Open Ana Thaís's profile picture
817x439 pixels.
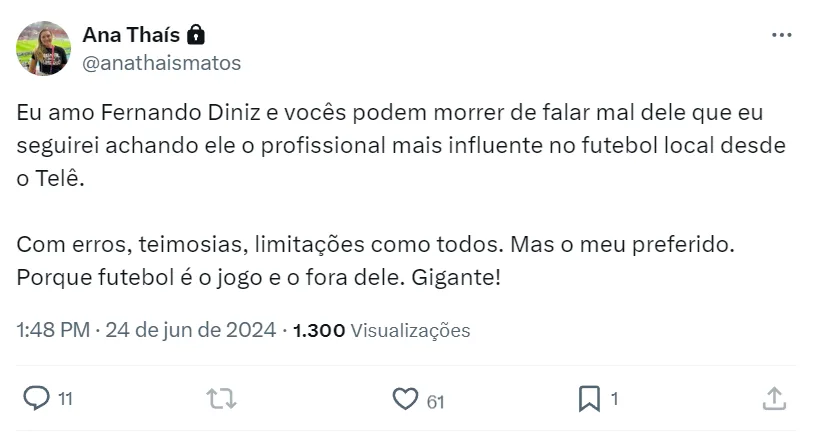click(44, 48)
